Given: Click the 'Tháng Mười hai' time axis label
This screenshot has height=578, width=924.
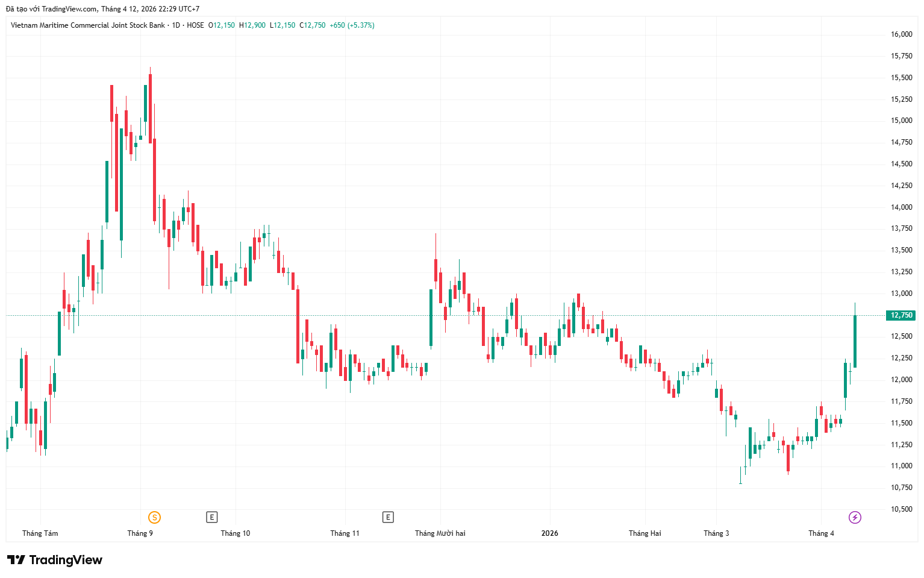Looking at the screenshot, I should tap(440, 533).
